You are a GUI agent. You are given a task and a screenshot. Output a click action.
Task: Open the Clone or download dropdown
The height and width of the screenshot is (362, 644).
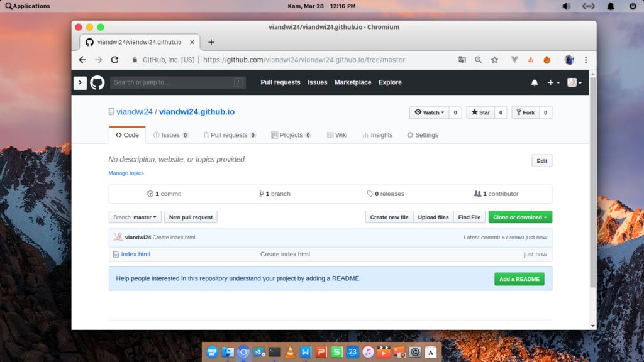point(520,217)
